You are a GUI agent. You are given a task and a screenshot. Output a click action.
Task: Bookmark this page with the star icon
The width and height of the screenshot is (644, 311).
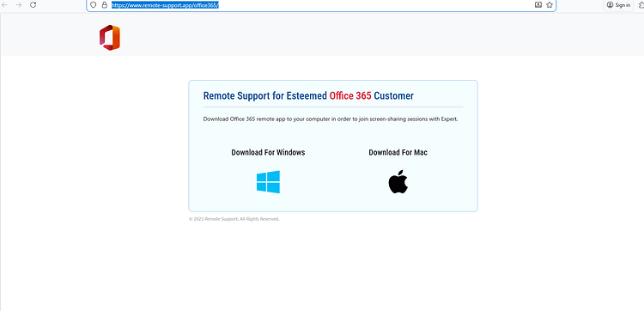click(x=550, y=5)
